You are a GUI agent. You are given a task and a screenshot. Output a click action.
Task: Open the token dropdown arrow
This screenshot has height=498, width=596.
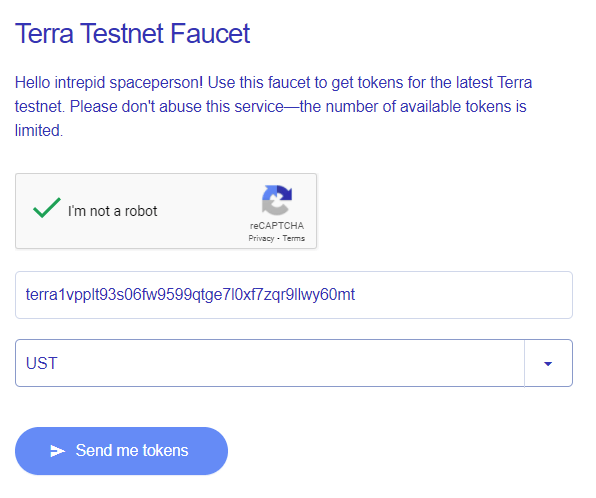548,364
